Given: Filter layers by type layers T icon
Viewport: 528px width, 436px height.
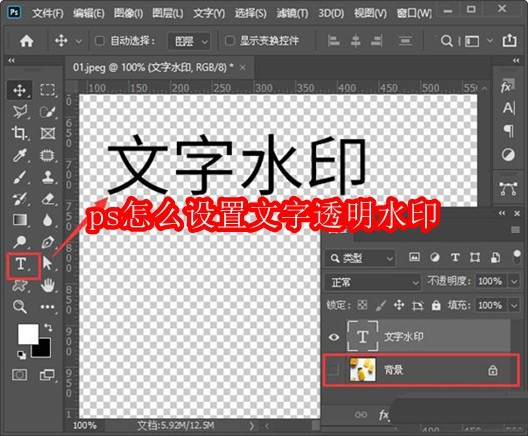Looking at the screenshot, I should click(x=455, y=258).
